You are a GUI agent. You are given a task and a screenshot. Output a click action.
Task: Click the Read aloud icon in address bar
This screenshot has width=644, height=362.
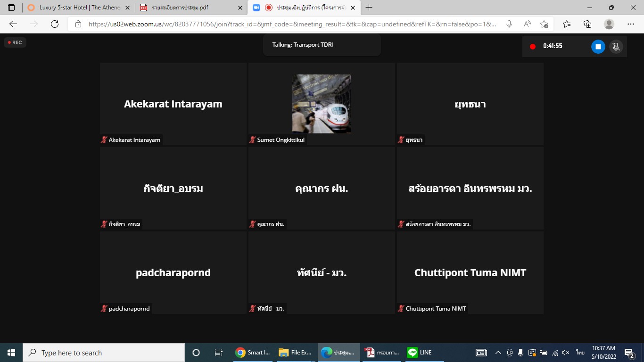[x=527, y=24]
